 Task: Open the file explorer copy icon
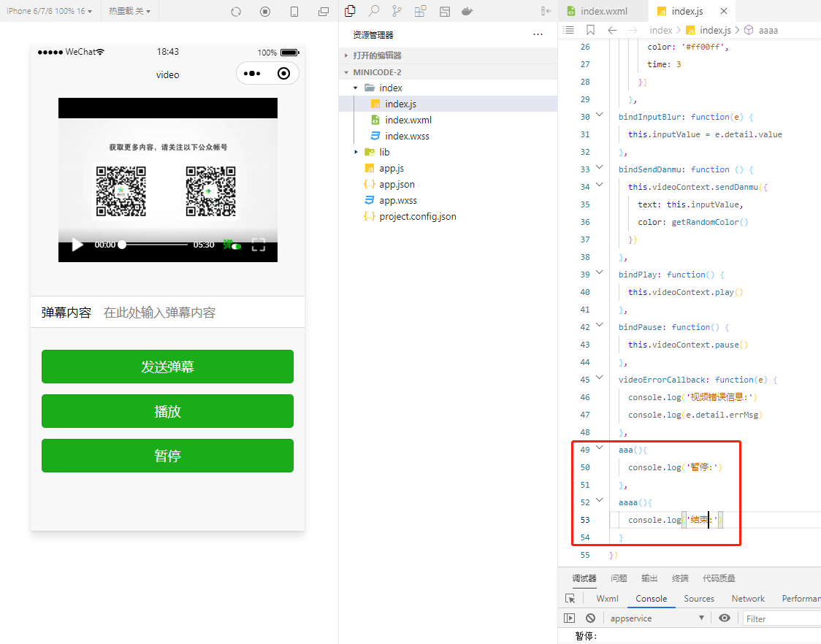pos(351,10)
